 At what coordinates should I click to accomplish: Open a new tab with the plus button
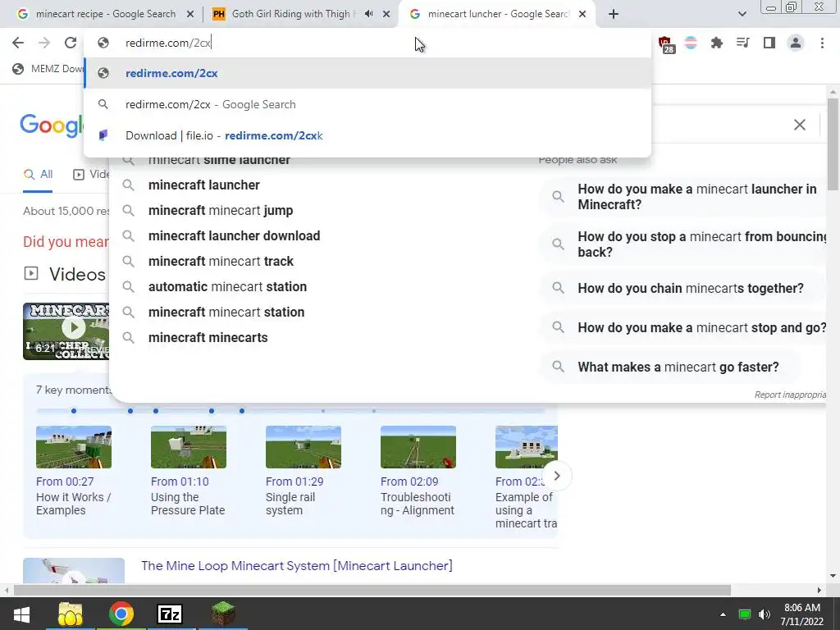coord(614,15)
